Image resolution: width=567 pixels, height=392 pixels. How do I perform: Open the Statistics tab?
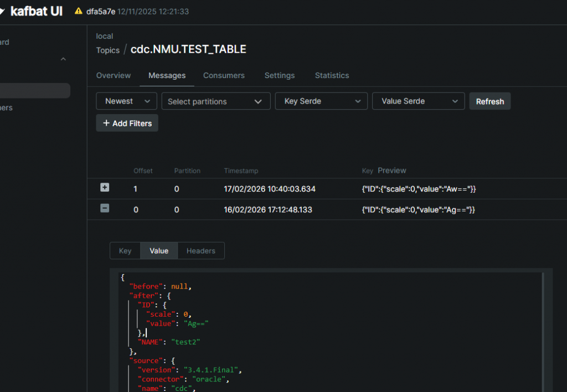pos(332,75)
